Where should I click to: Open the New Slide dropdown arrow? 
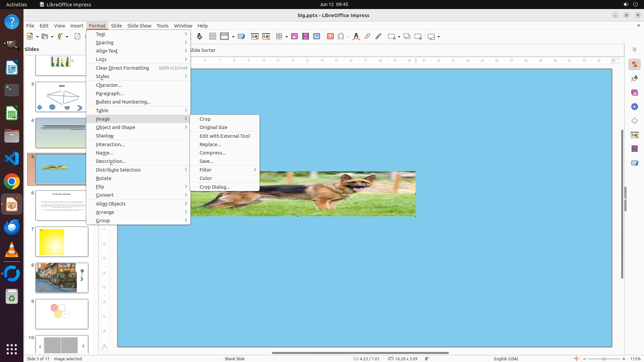[37, 37]
